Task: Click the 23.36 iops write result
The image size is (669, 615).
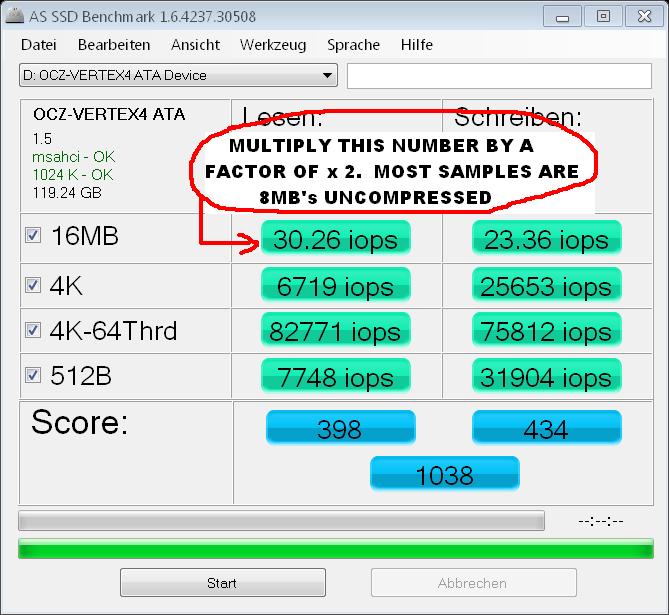Action: 547,239
